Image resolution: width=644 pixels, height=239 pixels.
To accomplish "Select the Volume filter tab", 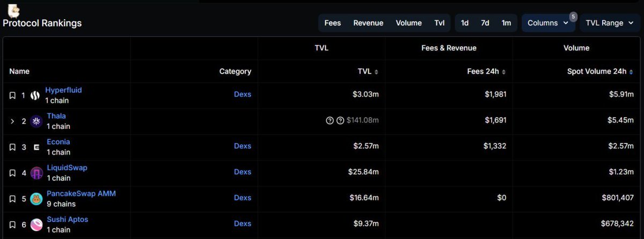I will pyautogui.click(x=409, y=23).
